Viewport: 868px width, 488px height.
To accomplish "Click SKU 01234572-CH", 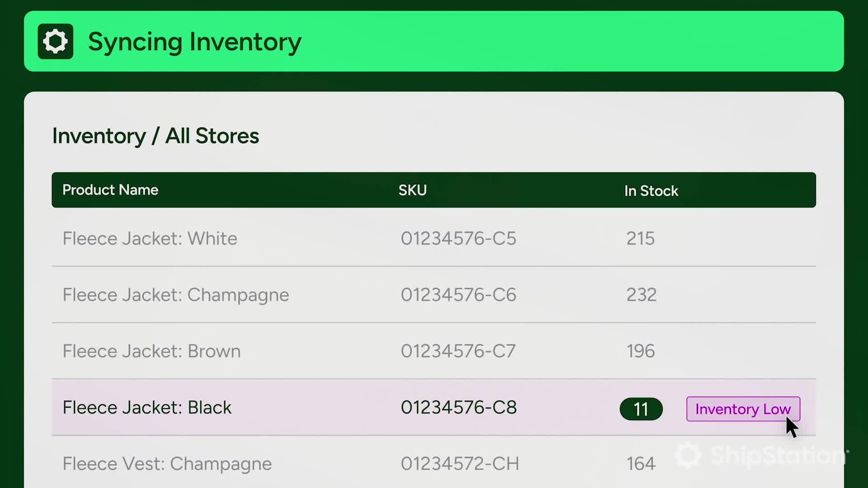I will pyautogui.click(x=459, y=464).
